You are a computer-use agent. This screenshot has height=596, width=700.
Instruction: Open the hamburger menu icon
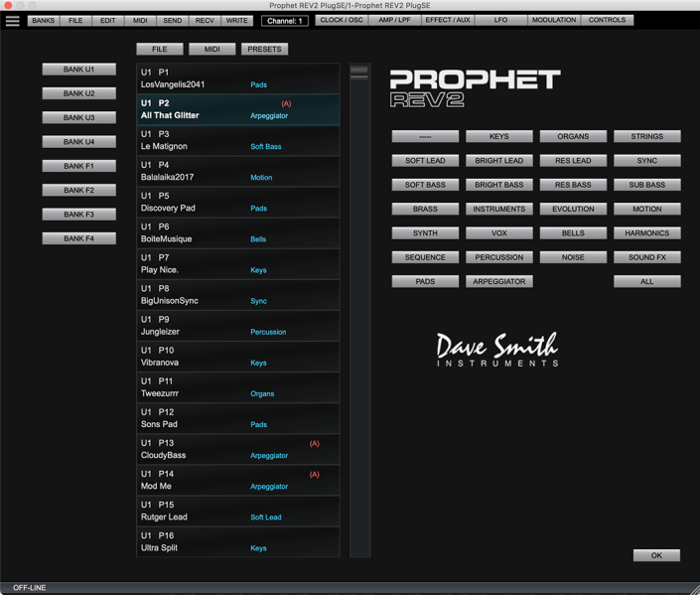pyautogui.click(x=13, y=21)
